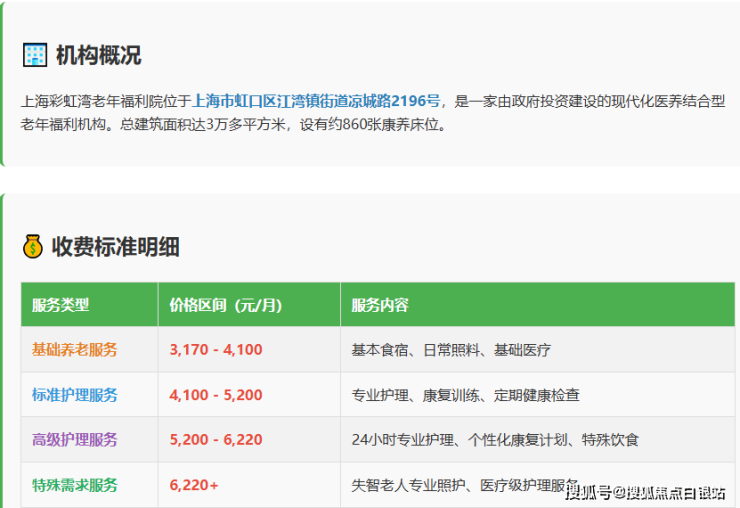Image resolution: width=740 pixels, height=508 pixels.
Task: Click the 3,170 - 4,100 price cell
Action: (216, 350)
